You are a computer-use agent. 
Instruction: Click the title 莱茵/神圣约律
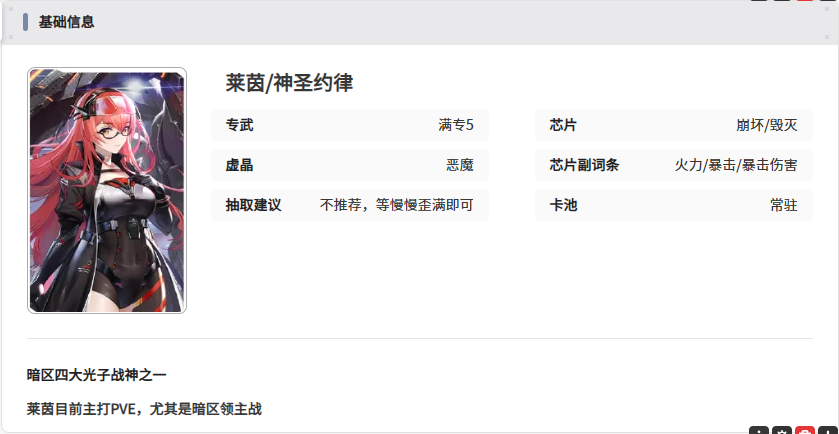(x=289, y=83)
